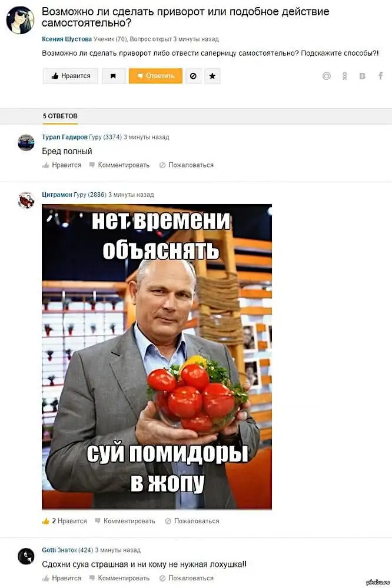
Task: Open Ксения Шустова's profile link
Action: tap(67, 39)
